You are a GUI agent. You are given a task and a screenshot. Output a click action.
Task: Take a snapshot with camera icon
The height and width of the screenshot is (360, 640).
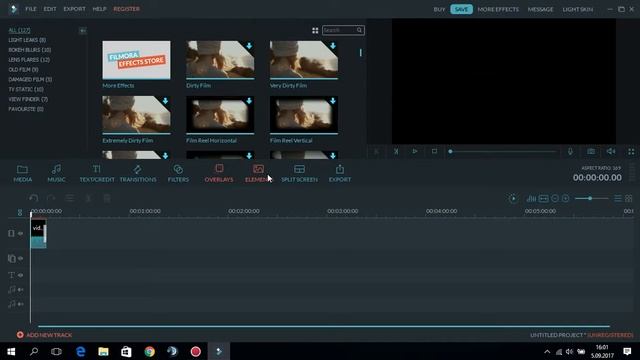click(x=591, y=151)
